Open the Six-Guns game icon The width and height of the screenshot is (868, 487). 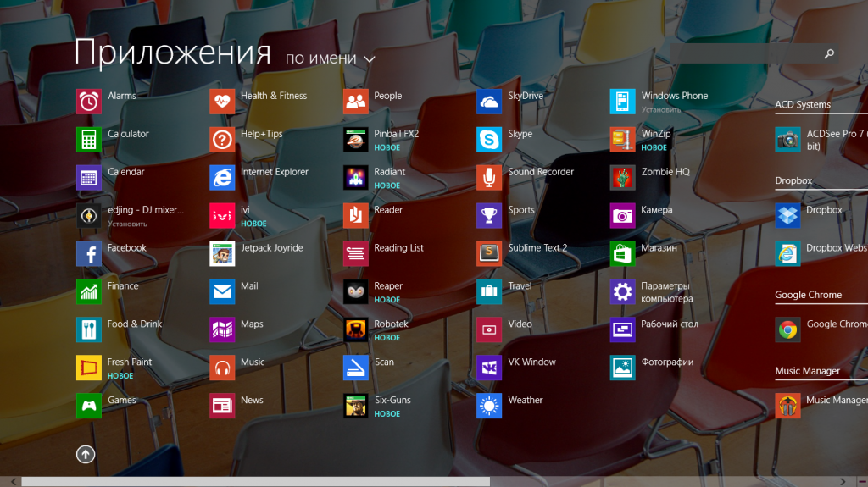click(x=355, y=406)
